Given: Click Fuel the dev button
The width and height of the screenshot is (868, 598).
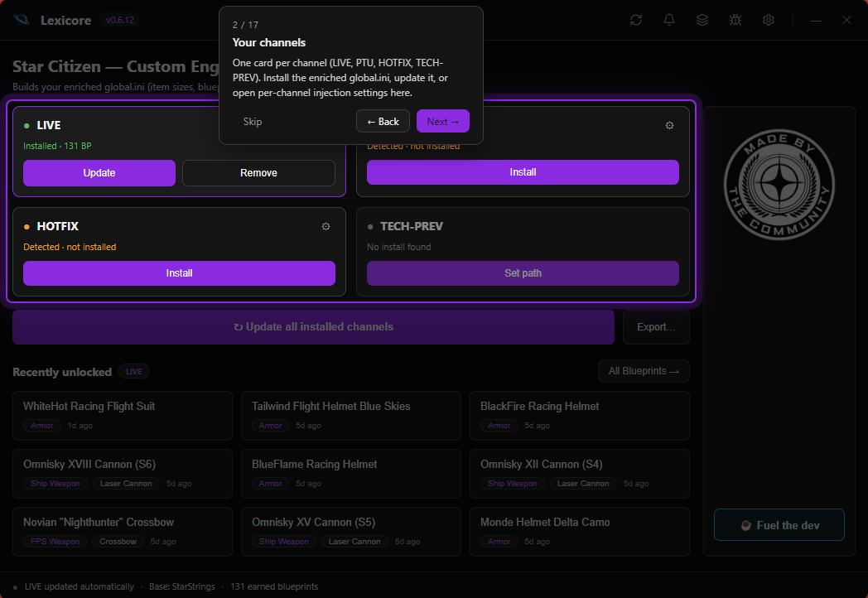Looking at the screenshot, I should coord(779,525).
